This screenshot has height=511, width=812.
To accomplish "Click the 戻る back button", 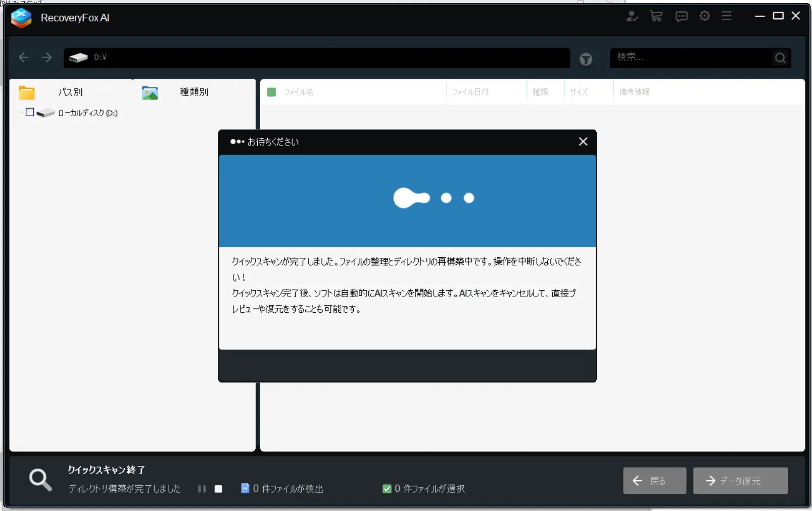I will (654, 481).
